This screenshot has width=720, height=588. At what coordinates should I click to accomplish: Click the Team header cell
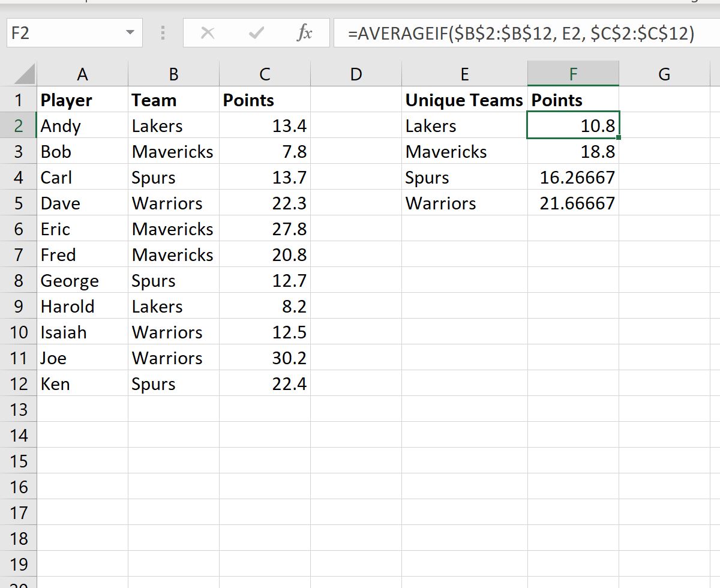click(173, 100)
